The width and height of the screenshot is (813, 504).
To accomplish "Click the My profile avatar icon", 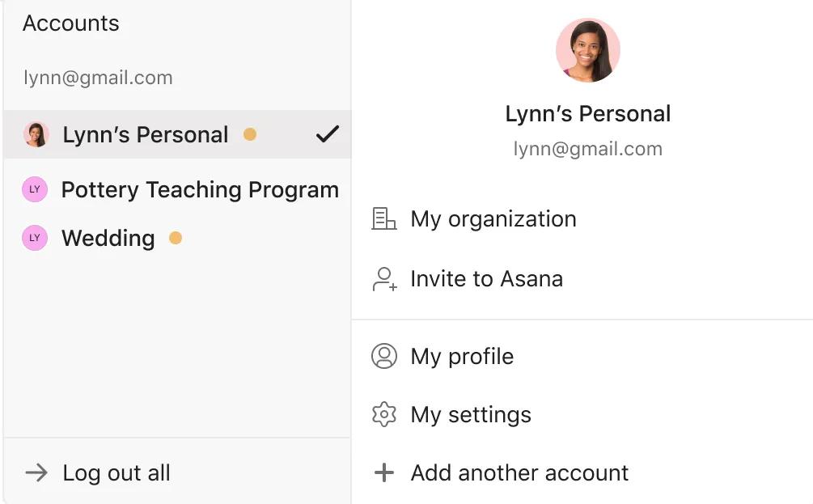I will (384, 356).
